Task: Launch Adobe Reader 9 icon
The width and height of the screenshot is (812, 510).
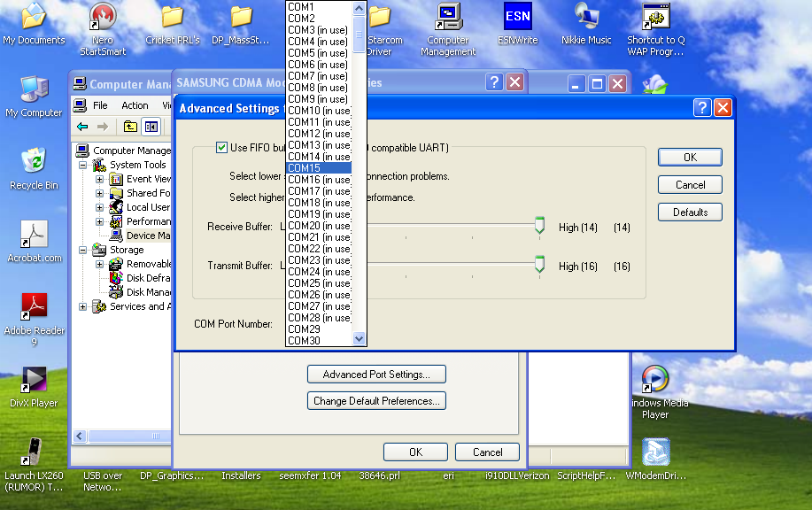Action: [34, 319]
